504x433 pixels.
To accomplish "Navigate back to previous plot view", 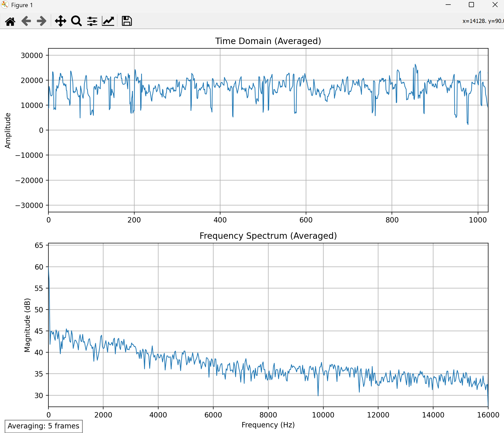I will [x=26, y=21].
